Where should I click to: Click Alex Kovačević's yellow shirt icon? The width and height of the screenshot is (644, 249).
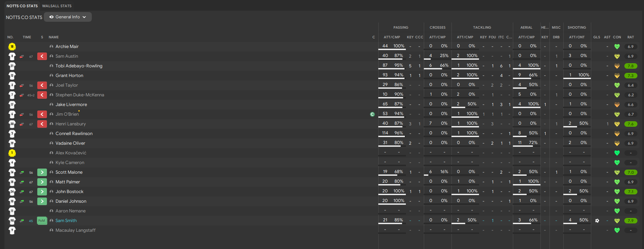pyautogui.click(x=12, y=153)
